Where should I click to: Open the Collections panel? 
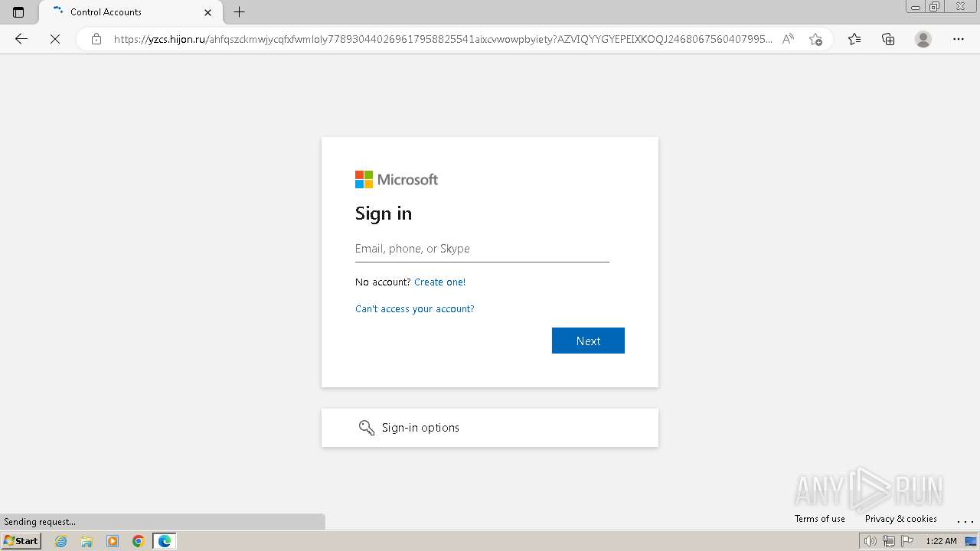tap(888, 39)
